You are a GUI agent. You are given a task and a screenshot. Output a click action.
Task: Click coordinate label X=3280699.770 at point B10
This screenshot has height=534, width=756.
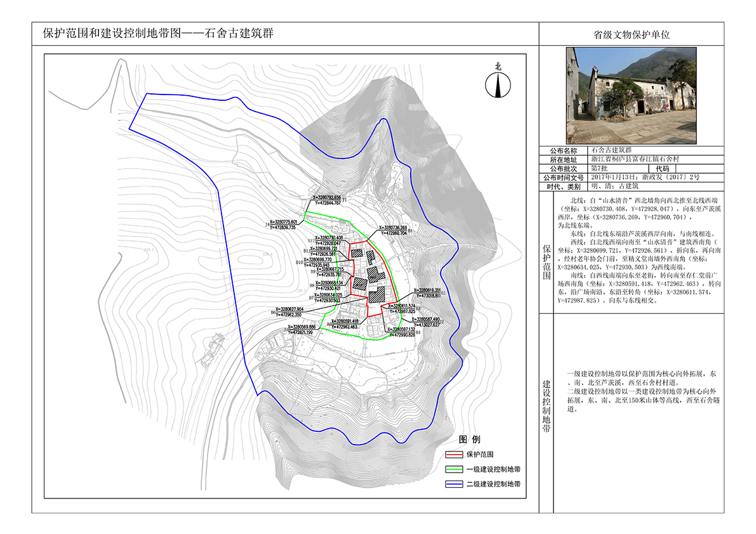(318, 260)
